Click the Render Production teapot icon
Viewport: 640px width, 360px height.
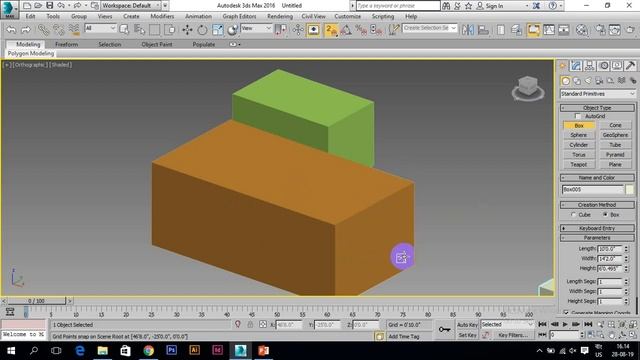click(x=630, y=29)
